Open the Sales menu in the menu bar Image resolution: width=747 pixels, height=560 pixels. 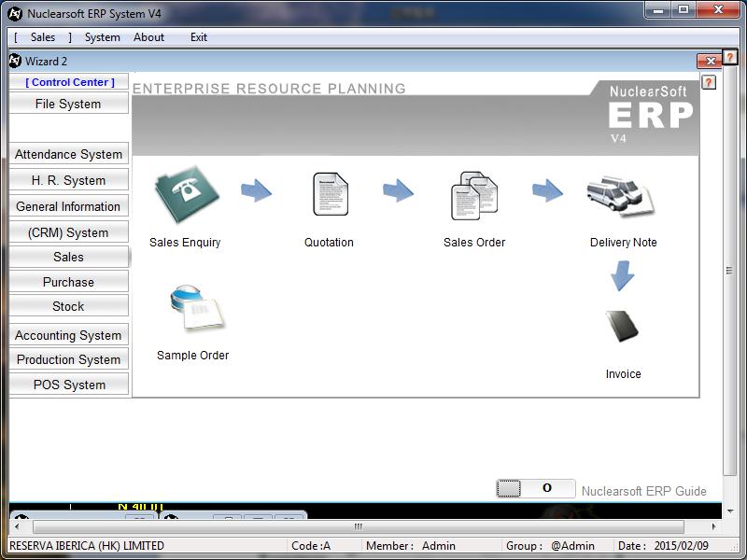[x=43, y=37]
